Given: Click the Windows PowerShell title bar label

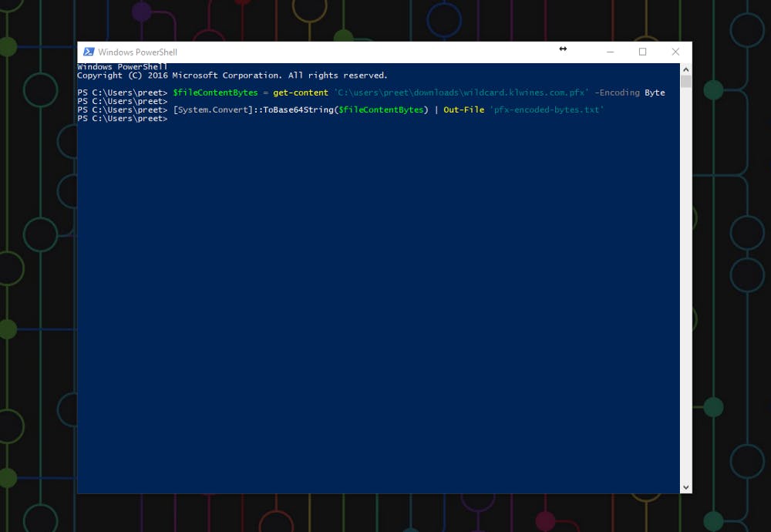Looking at the screenshot, I should pos(139,52).
